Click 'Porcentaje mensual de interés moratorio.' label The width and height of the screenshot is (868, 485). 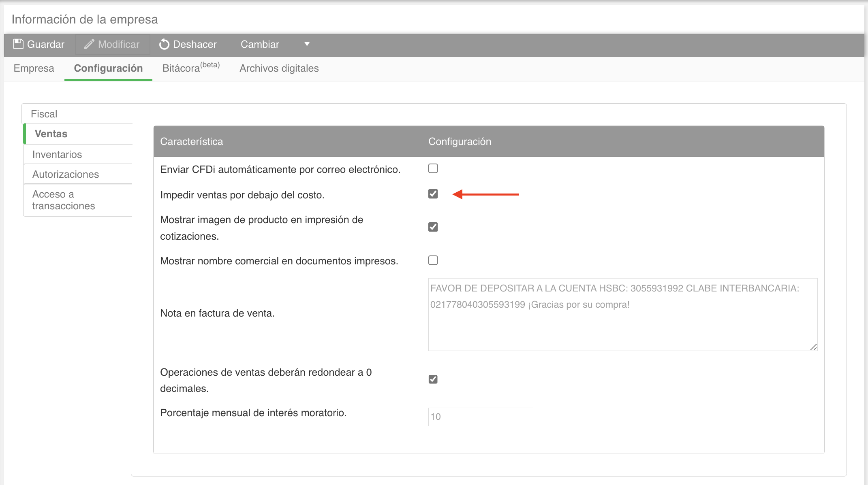253,413
